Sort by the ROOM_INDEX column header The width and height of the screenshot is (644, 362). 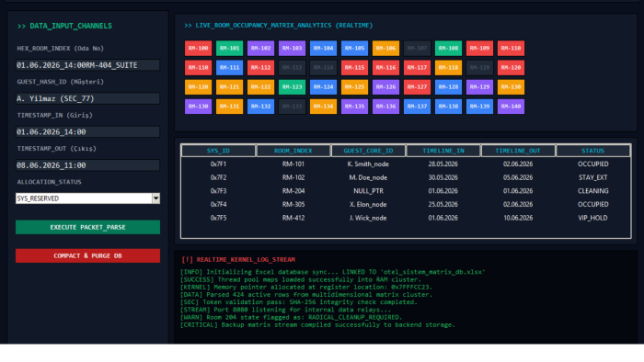[293, 151]
